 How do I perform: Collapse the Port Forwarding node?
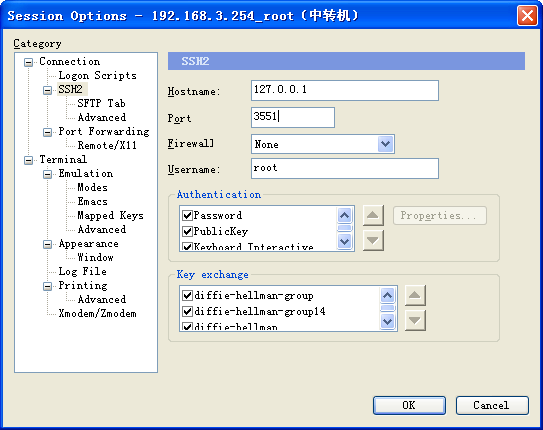coord(47,132)
